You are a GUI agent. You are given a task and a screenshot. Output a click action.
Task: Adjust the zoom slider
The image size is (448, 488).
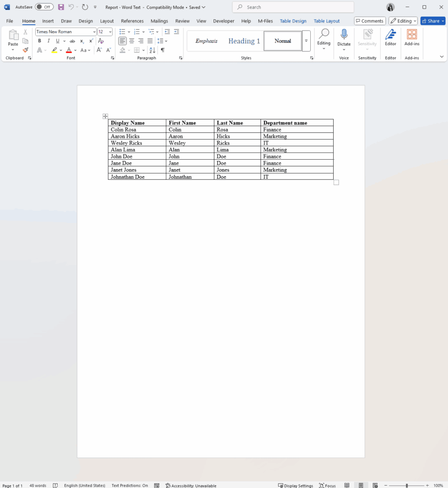click(407, 486)
